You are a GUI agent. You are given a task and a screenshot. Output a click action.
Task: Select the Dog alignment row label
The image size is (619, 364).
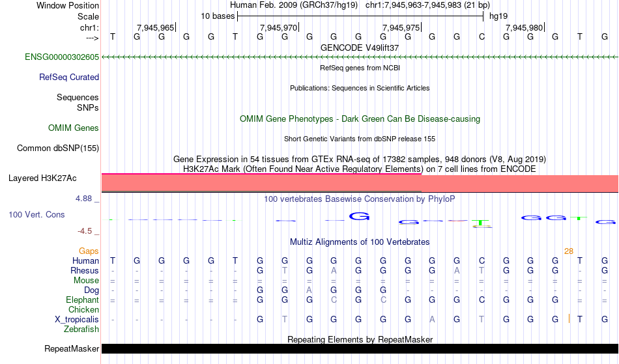click(x=91, y=290)
